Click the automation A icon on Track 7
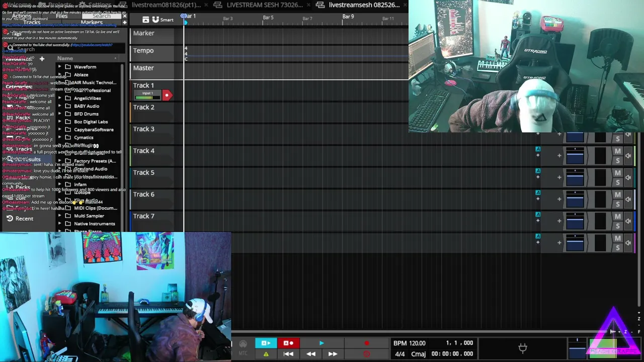Screen dimensions: 644x362 538,214
